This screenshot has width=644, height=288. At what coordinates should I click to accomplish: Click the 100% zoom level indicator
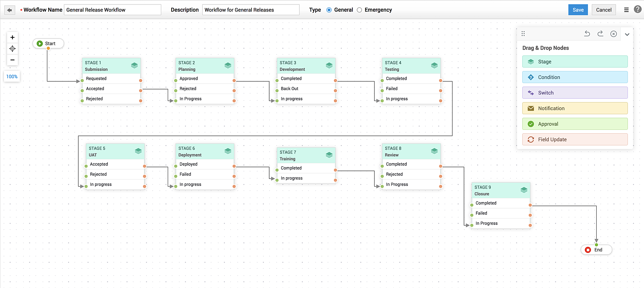(12, 77)
